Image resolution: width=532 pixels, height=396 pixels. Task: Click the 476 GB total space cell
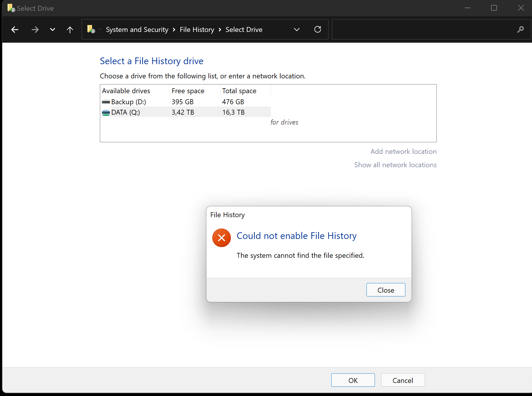[233, 102]
